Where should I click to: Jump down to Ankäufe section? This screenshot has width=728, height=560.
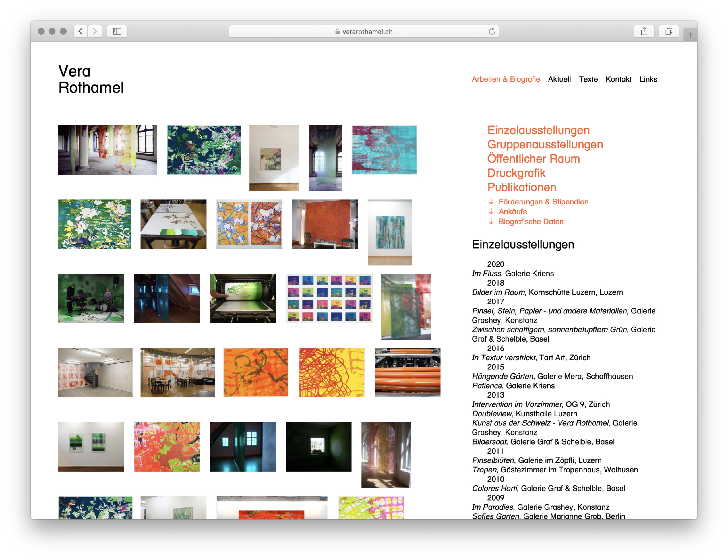[x=513, y=212]
